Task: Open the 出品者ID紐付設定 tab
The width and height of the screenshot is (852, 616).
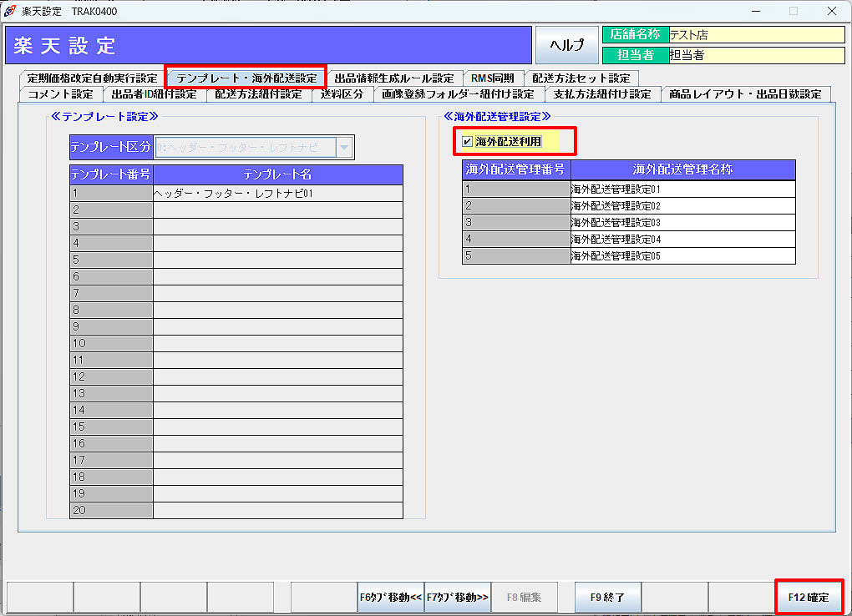Action: (155, 94)
